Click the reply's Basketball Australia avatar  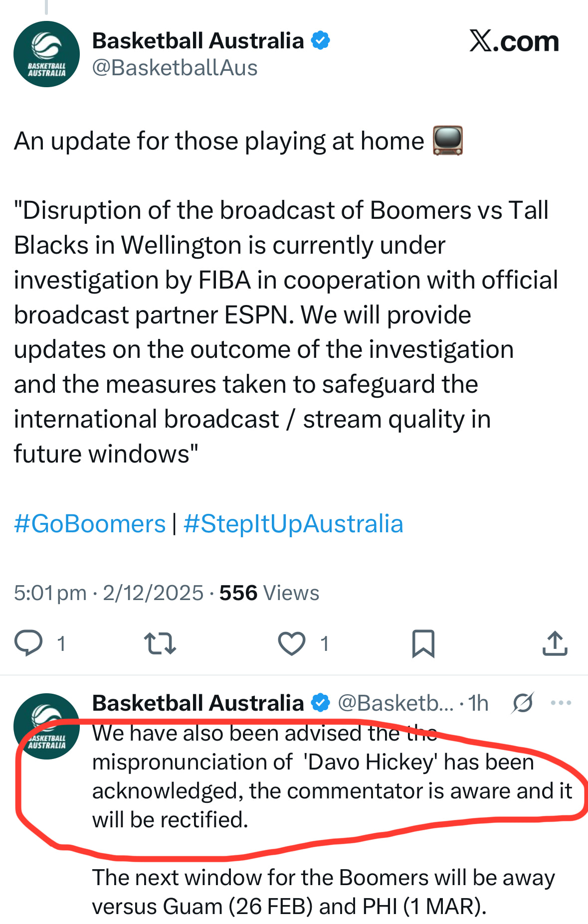(46, 726)
